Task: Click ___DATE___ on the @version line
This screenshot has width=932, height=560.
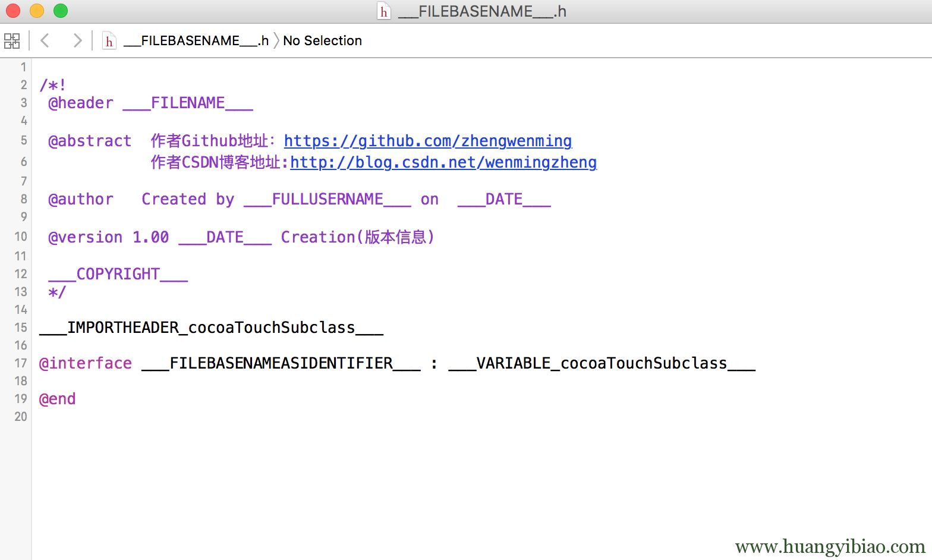Action: point(225,237)
